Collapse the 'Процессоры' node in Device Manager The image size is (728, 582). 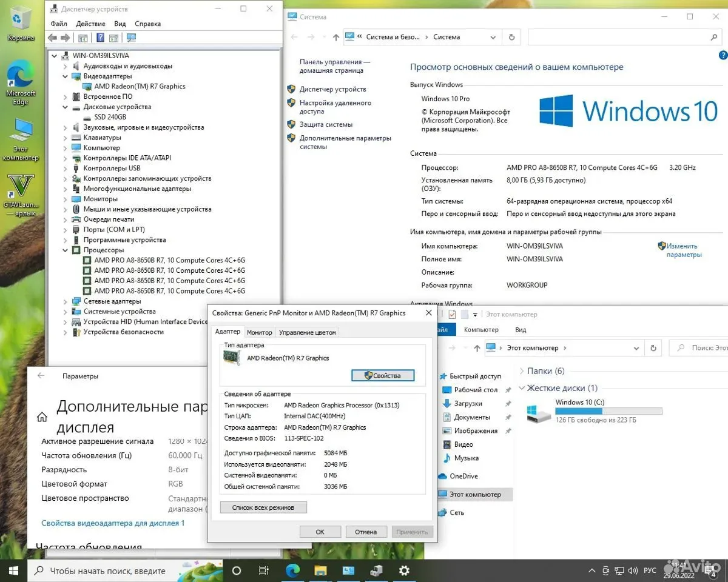66,250
